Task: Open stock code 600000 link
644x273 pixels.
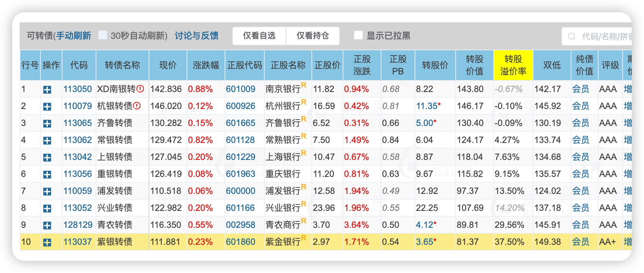Action: point(241,191)
